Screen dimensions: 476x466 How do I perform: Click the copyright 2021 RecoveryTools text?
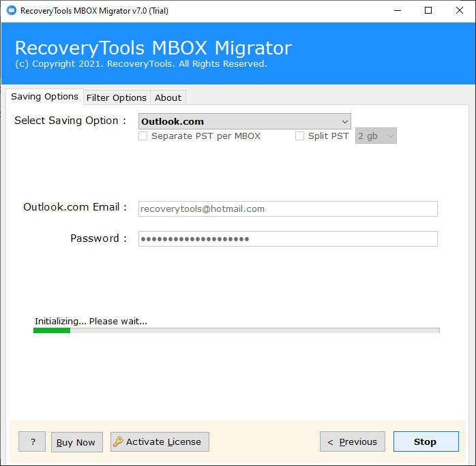141,64
